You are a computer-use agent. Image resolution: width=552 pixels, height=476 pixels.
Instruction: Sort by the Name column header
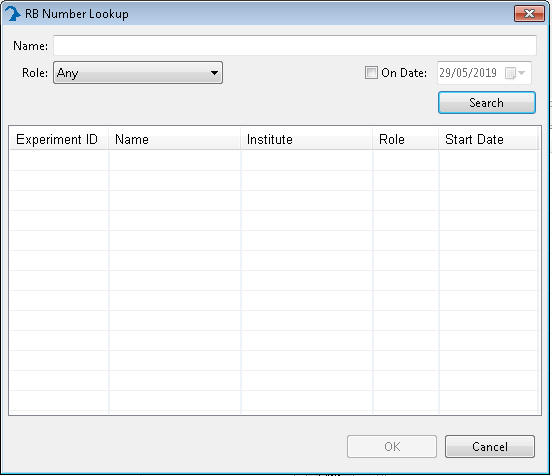pos(175,139)
